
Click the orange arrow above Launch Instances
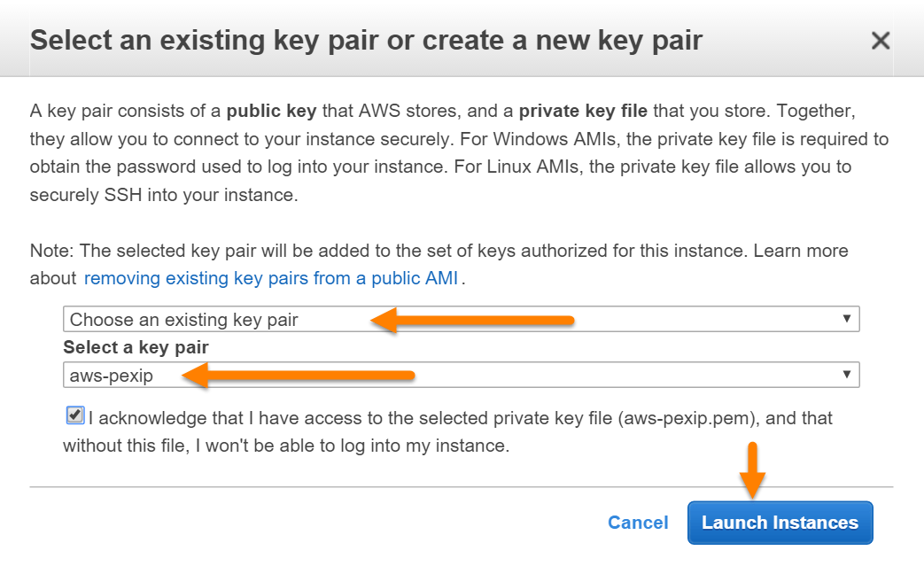[752, 469]
